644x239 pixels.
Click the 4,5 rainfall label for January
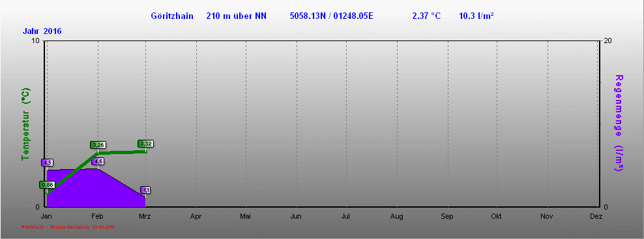[47, 163]
